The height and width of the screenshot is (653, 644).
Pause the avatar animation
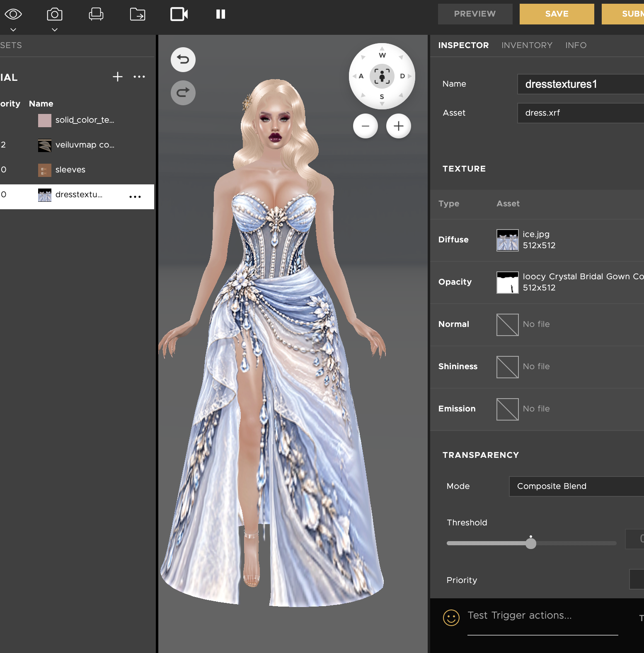click(x=220, y=14)
